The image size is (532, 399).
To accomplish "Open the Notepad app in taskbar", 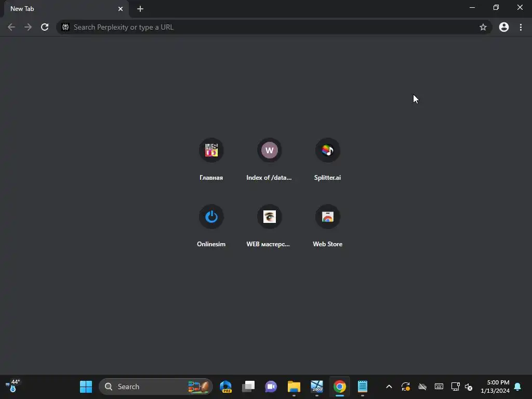I will coord(362,387).
